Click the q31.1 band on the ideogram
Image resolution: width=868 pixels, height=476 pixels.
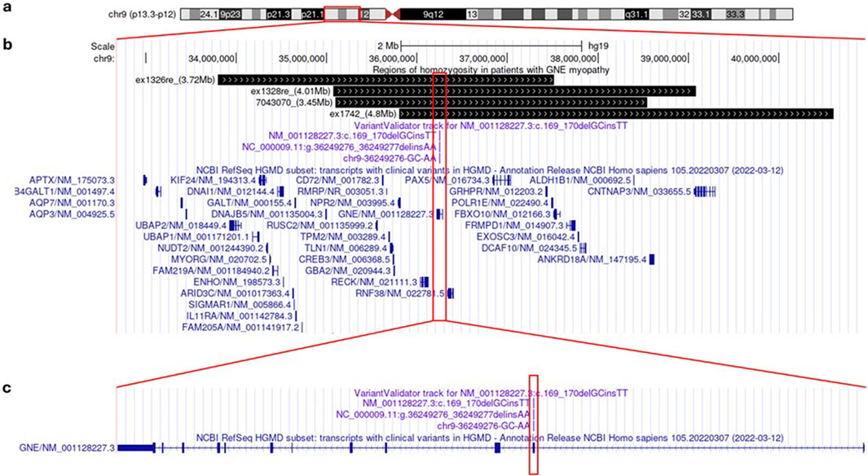click(x=636, y=15)
